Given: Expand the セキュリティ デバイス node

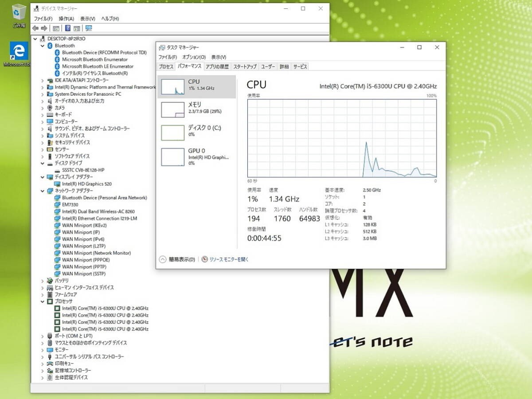Looking at the screenshot, I should [x=43, y=142].
